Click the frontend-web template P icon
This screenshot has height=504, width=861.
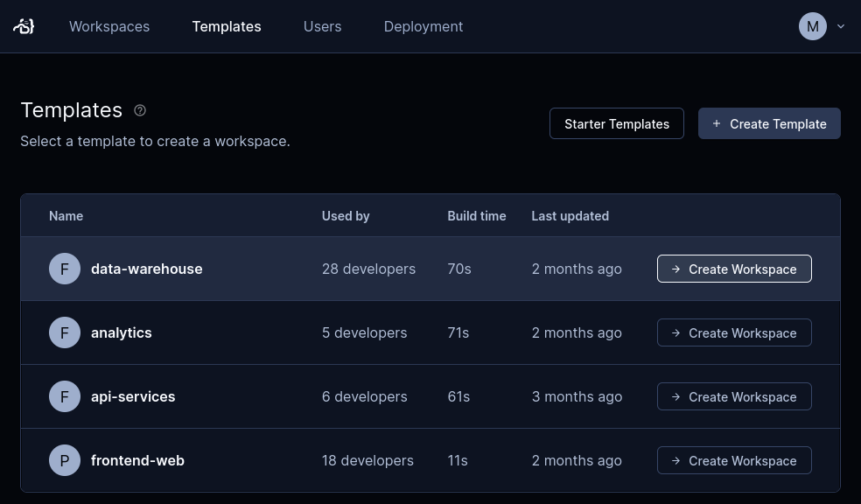pyautogui.click(x=64, y=460)
